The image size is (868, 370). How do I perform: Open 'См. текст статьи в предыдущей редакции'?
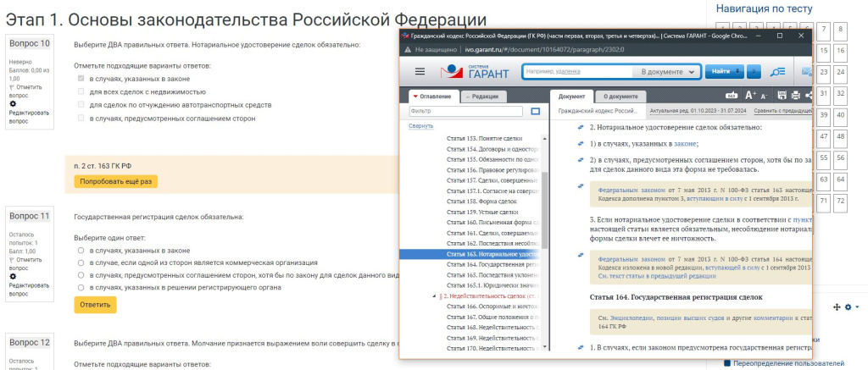point(657,275)
